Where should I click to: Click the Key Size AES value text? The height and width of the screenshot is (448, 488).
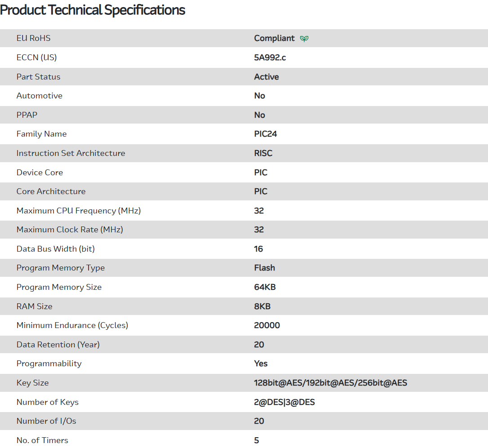coord(331,383)
